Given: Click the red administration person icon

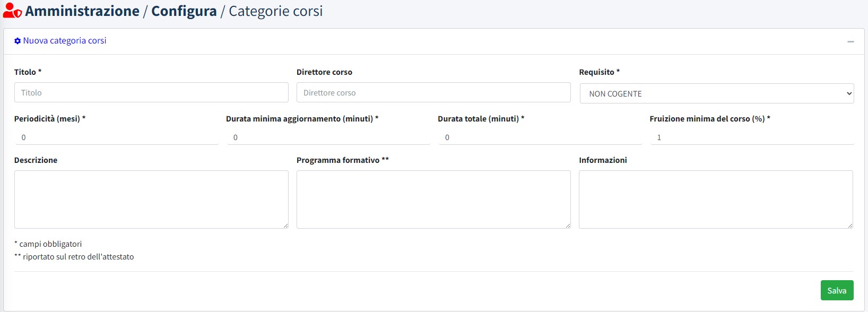Looking at the screenshot, I should point(12,10).
